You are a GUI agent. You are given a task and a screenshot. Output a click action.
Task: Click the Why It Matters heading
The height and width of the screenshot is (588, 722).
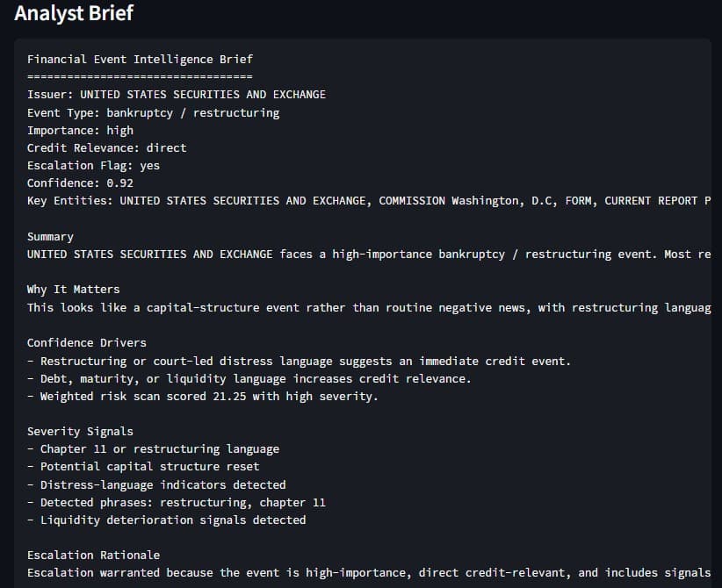[73, 290]
